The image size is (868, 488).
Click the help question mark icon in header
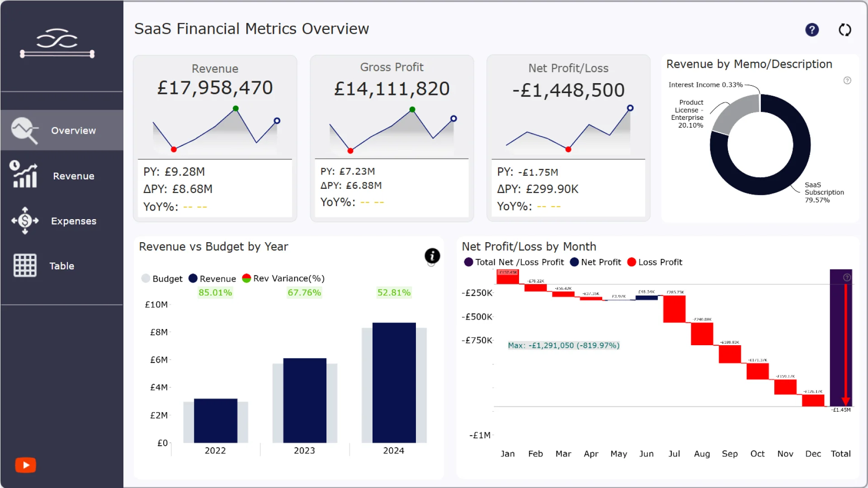[812, 30]
